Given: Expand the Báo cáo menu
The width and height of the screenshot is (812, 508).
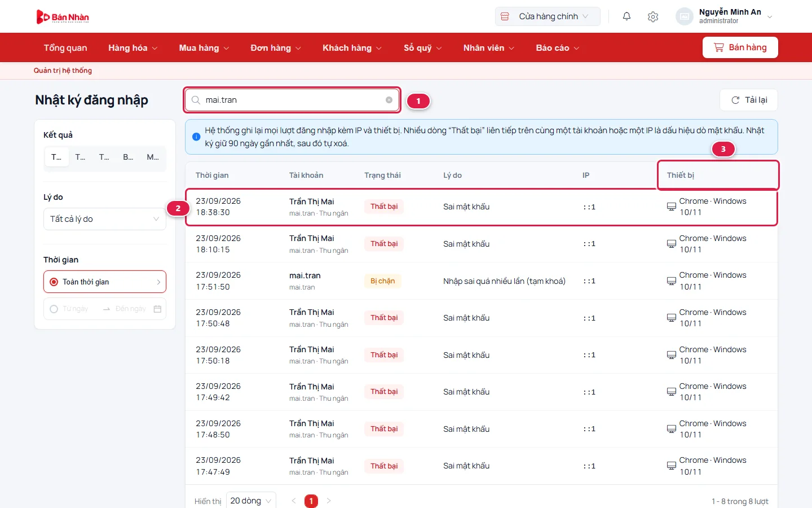Looking at the screenshot, I should tap(558, 48).
